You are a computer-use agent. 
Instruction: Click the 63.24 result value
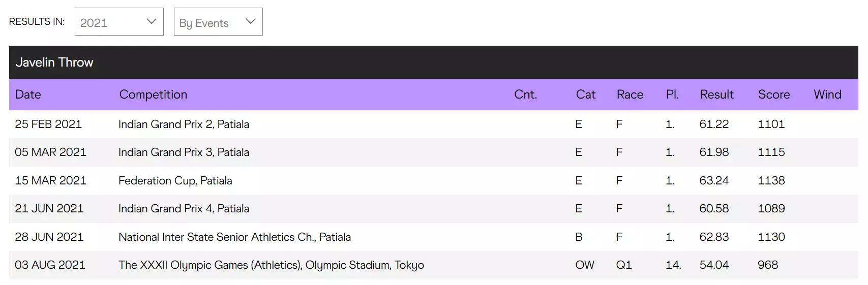click(714, 181)
